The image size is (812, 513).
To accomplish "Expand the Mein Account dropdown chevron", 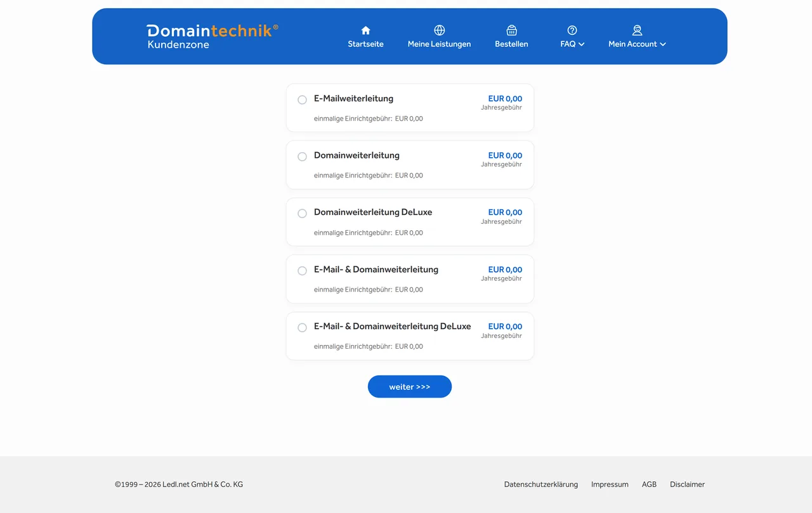I will tap(663, 44).
